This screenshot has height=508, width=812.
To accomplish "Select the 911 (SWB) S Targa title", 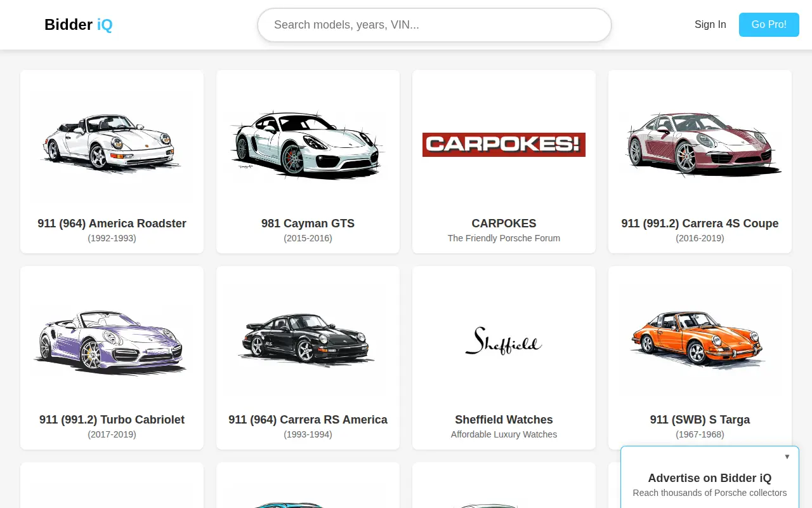I will point(700,420).
